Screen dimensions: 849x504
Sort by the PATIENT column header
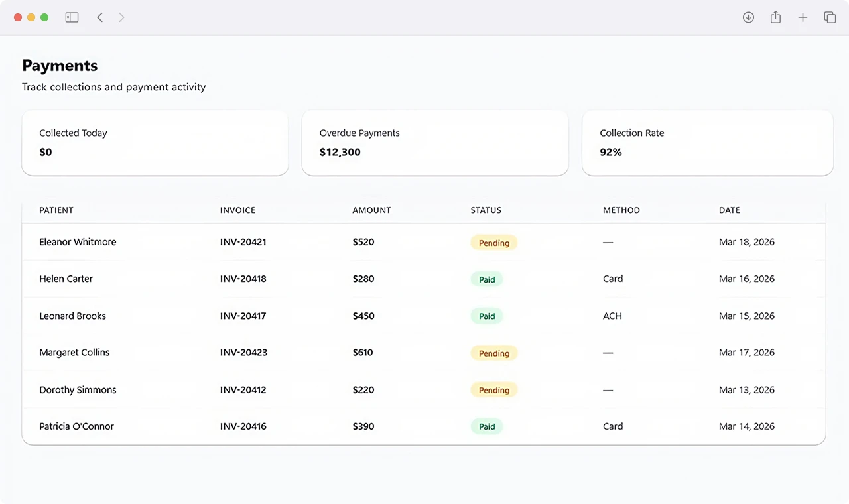pos(56,210)
